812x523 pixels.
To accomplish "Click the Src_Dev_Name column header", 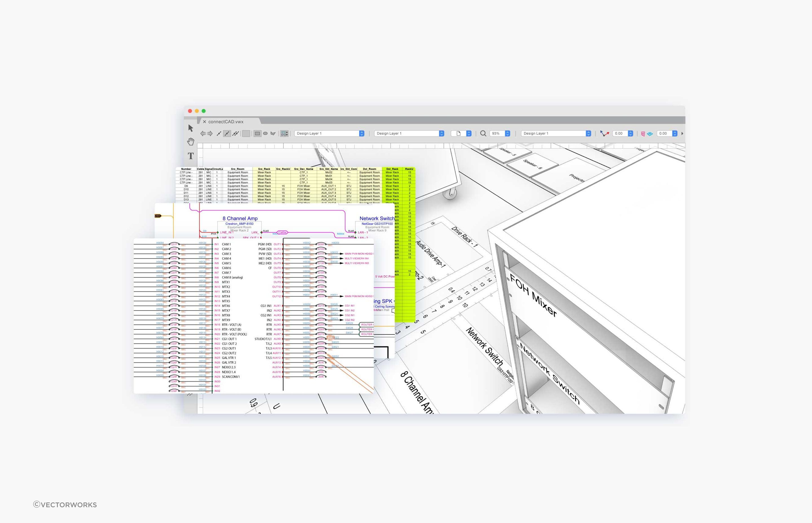I will pos(304,169).
